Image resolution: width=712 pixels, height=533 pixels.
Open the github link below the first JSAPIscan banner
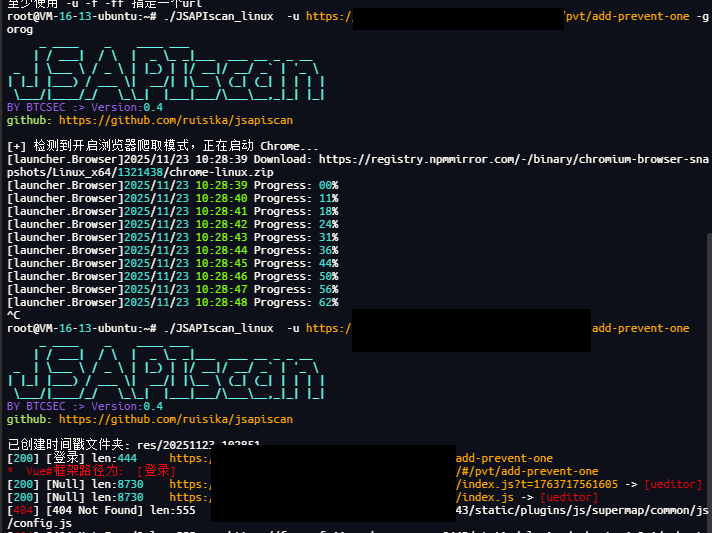pos(176,120)
